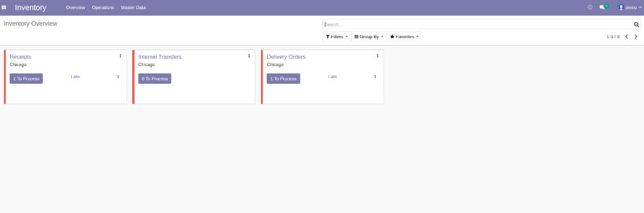Image resolution: width=644 pixels, height=213 pixels.
Task: Open the Receipts card kebab menu
Action: pos(120,56)
